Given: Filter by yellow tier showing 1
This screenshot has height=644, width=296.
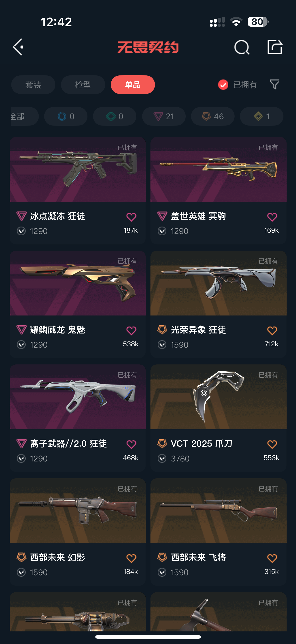Looking at the screenshot, I should [x=261, y=116].
